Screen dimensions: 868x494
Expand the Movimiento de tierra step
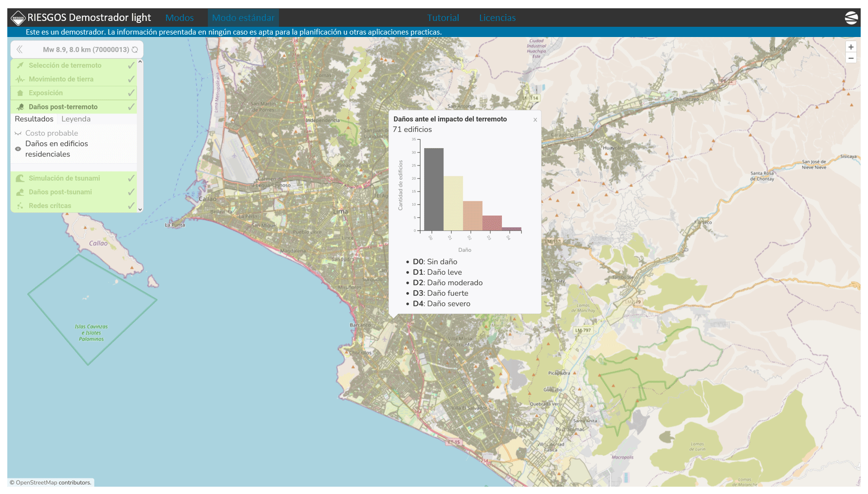tap(61, 79)
